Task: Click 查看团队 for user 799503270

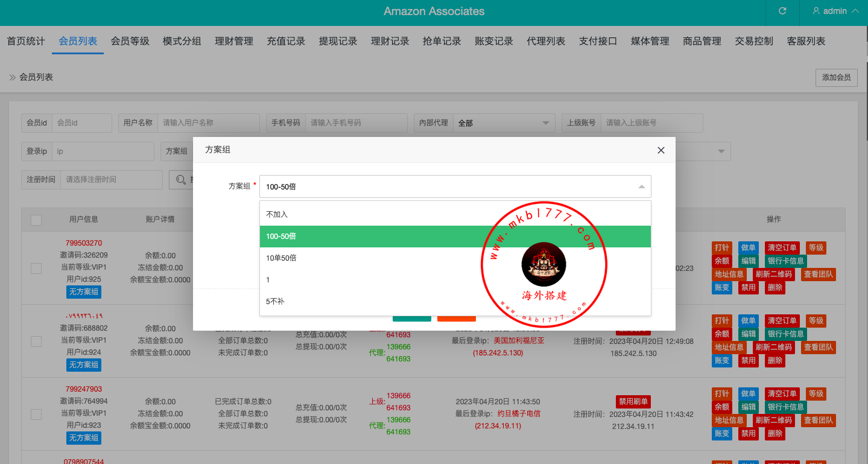Action: click(819, 274)
